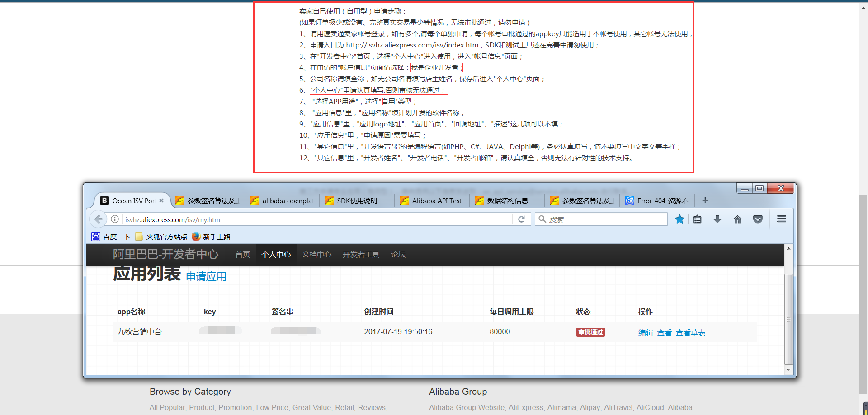Viewport: 868px width, 415px height.
Task: Click the http://isvhz.aliexpress.com/isv/index.htm text in step 2
Action: (x=412, y=45)
